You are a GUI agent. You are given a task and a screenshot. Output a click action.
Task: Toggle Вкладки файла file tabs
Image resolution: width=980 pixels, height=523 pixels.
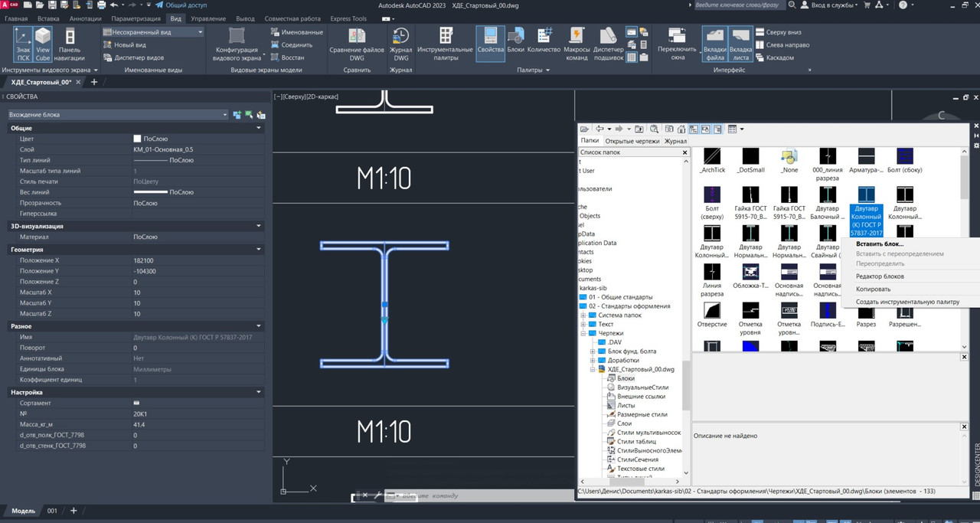pyautogui.click(x=715, y=45)
